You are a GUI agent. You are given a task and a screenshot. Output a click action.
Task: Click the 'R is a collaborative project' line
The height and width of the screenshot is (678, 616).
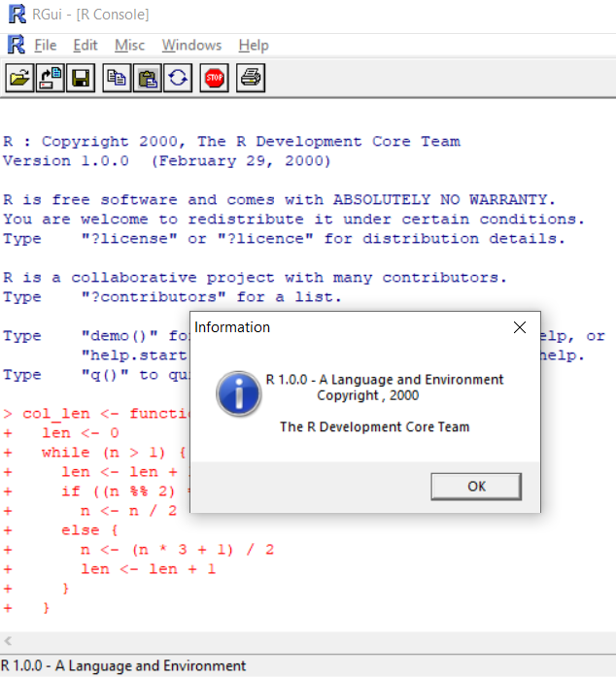point(255,278)
